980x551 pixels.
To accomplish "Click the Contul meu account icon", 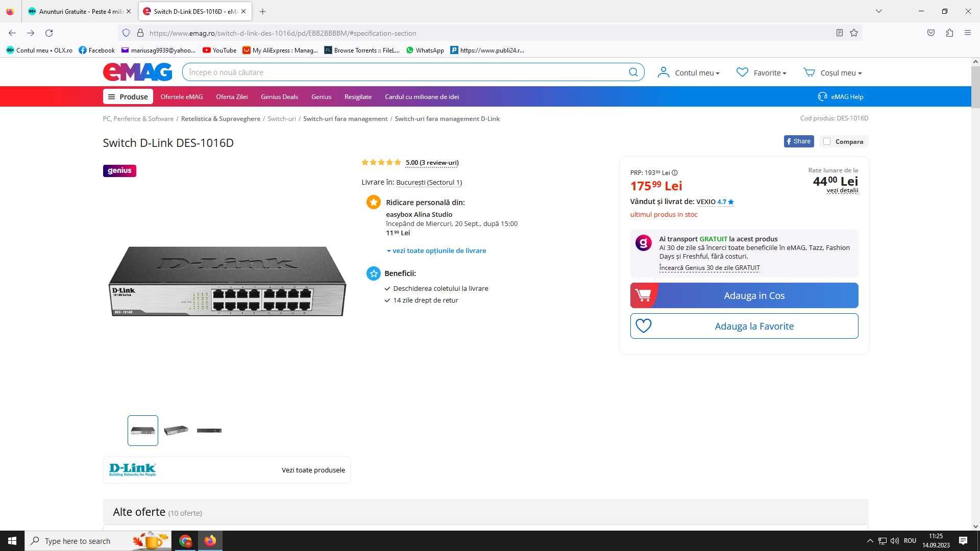I will coord(663,72).
